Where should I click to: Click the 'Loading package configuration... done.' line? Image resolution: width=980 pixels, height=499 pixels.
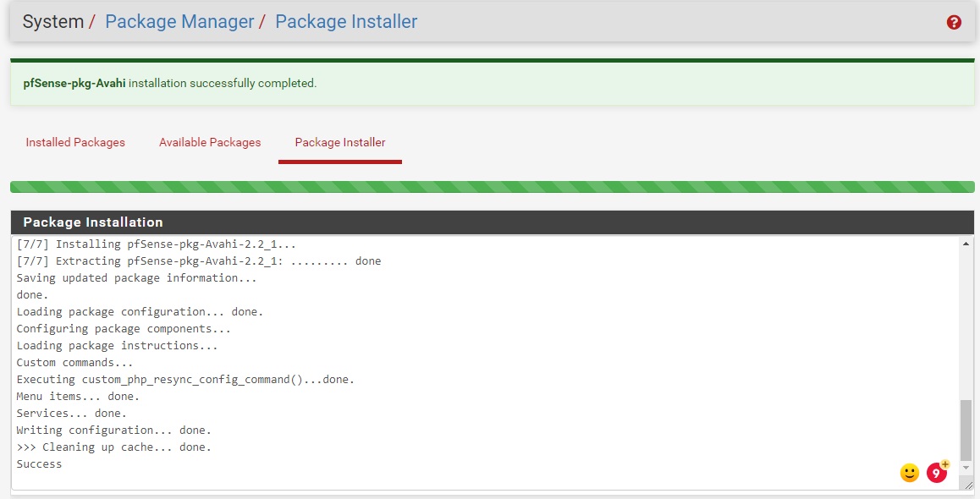[x=140, y=311]
